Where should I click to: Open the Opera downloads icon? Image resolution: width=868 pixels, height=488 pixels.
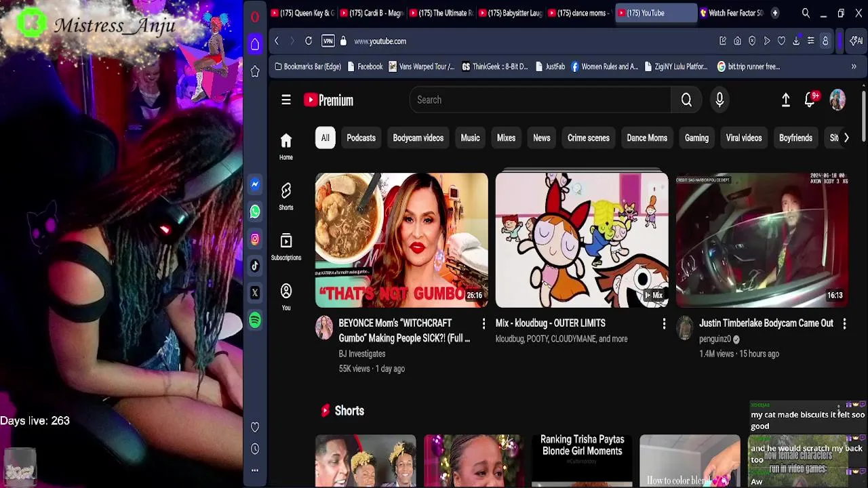(x=796, y=41)
